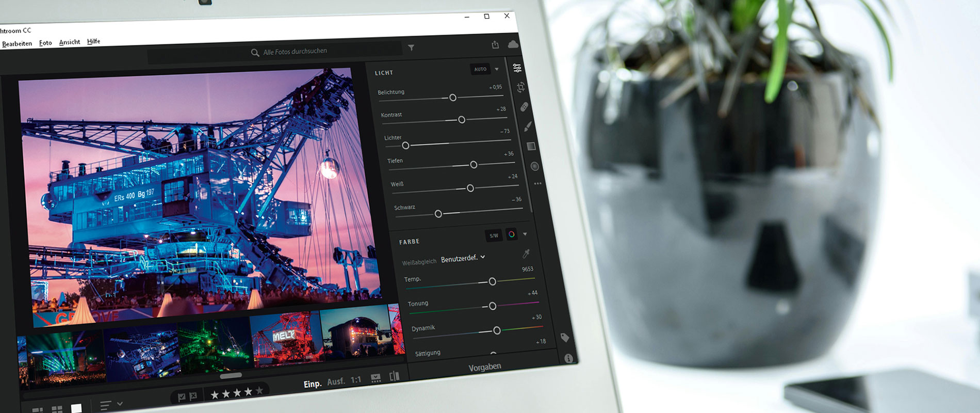Viewport: 980px width, 413px height.
Task: Toggle the filmstrip display icon
Action: [x=376, y=378]
